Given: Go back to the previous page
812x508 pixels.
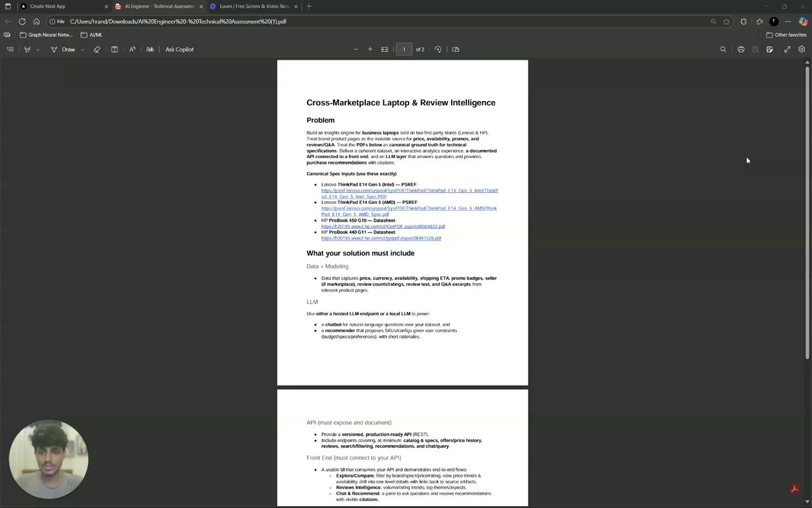Looking at the screenshot, I should pos(8,22).
